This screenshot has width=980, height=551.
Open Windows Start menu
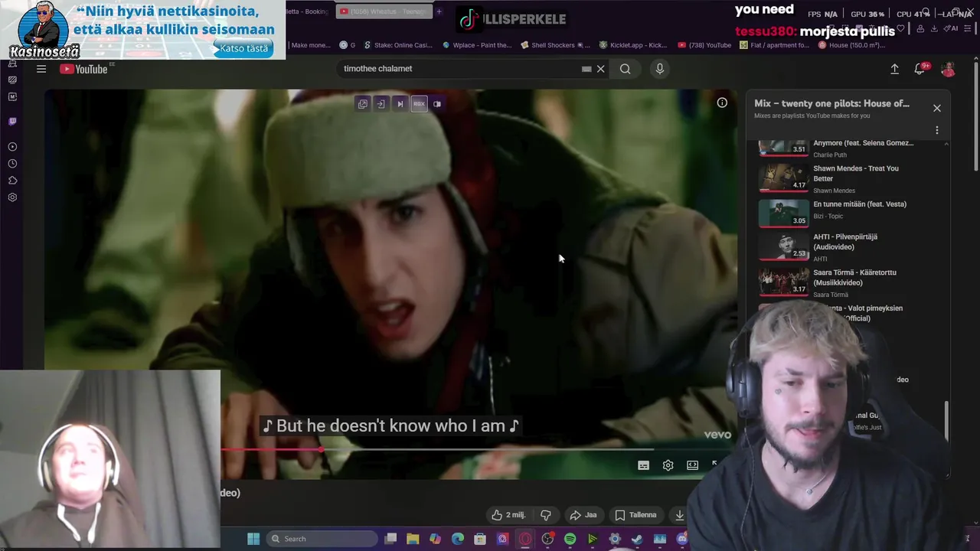(x=253, y=539)
